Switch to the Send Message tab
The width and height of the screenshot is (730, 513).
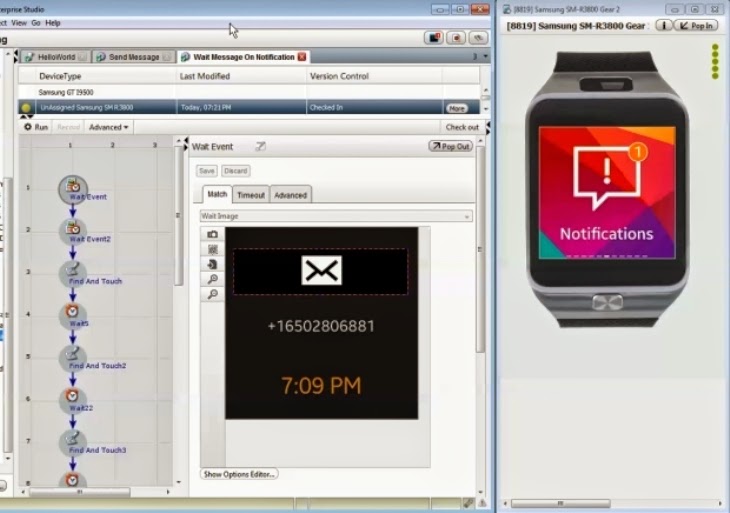tap(134, 57)
